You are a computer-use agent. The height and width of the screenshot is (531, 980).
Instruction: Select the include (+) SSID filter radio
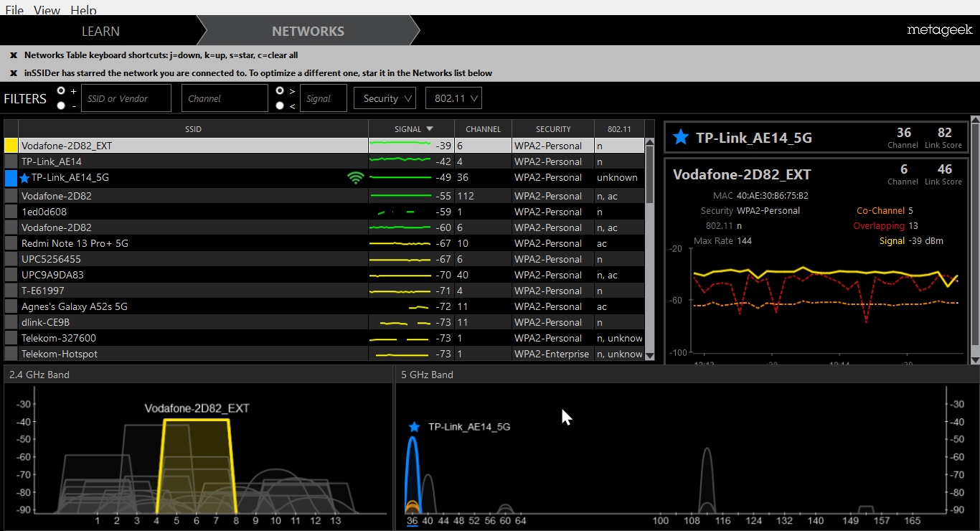click(x=61, y=90)
